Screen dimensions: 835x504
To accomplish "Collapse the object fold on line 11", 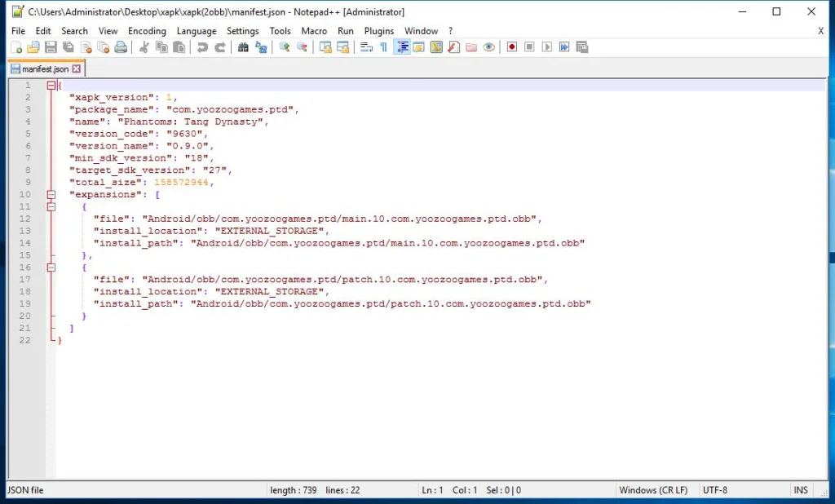I will pyautogui.click(x=51, y=206).
